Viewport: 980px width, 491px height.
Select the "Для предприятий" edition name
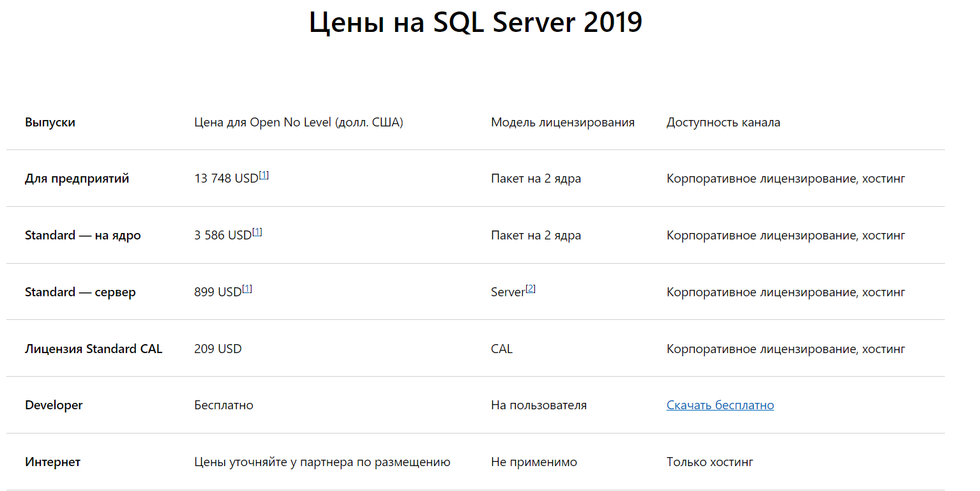pyautogui.click(x=77, y=179)
